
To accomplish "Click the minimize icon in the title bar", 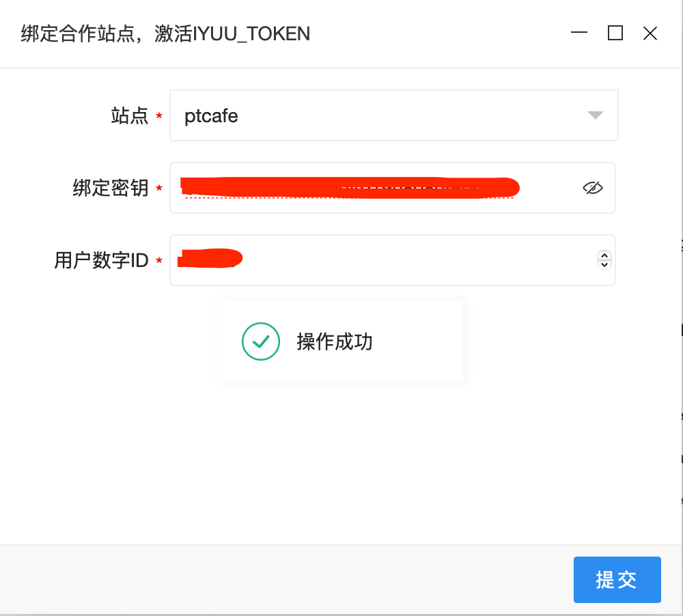I will pyautogui.click(x=579, y=33).
